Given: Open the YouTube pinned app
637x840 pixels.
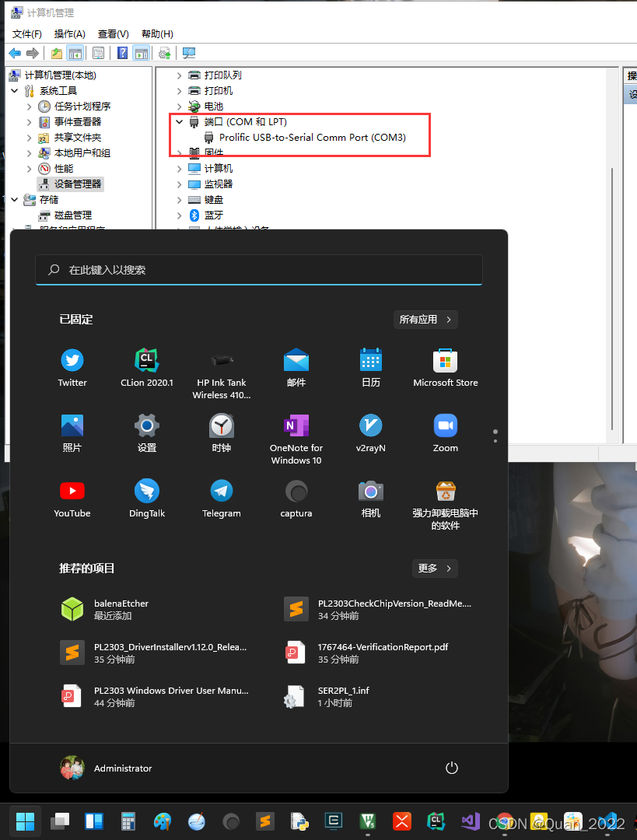Looking at the screenshot, I should pos(72,499).
